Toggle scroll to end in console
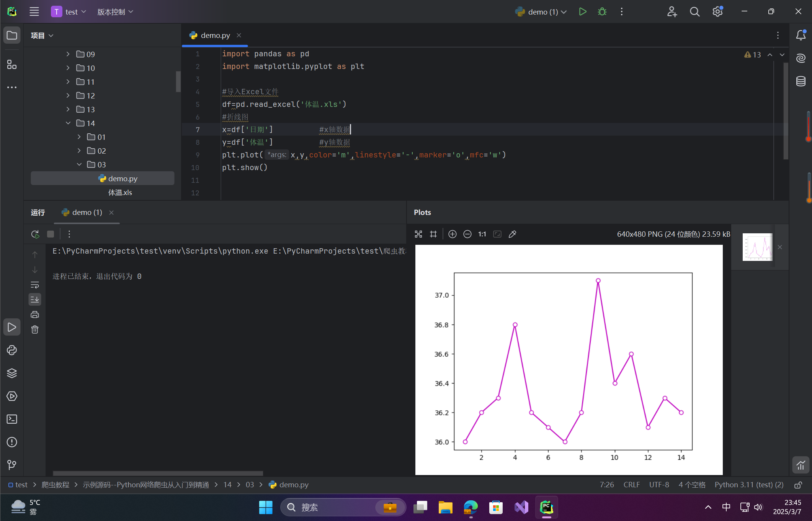 [35, 300]
